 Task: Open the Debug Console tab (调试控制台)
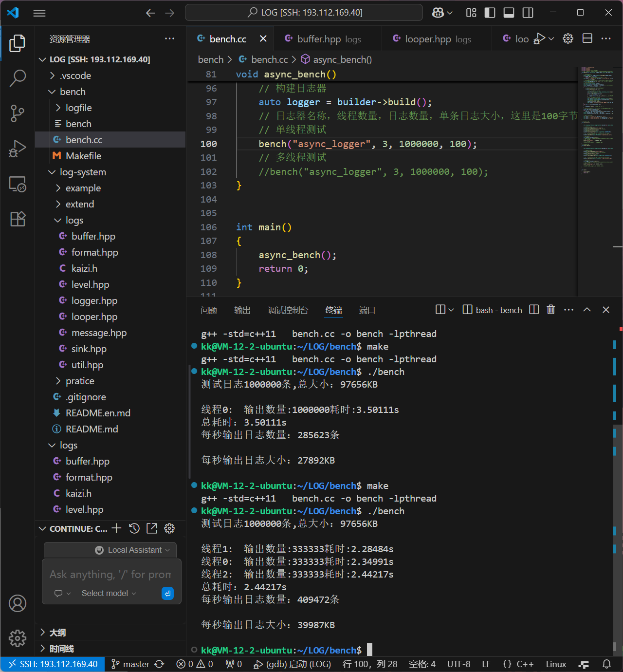(x=288, y=310)
